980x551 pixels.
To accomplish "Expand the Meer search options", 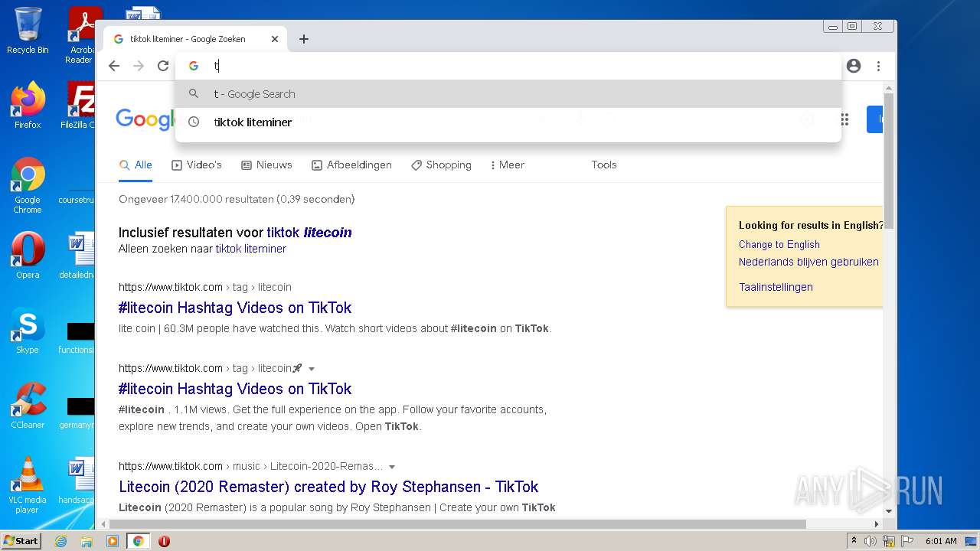I will pyautogui.click(x=507, y=165).
